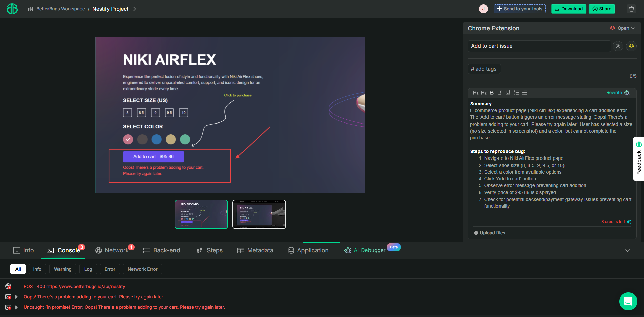Collapse the bottom debug panel chevron
Screen dimensions: 644x317
[627, 250]
